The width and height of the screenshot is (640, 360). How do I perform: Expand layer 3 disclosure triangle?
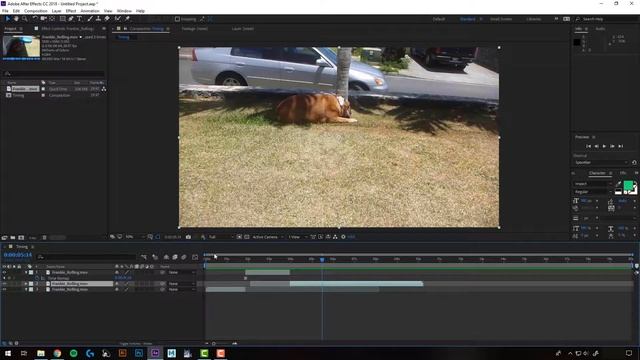coord(26,289)
